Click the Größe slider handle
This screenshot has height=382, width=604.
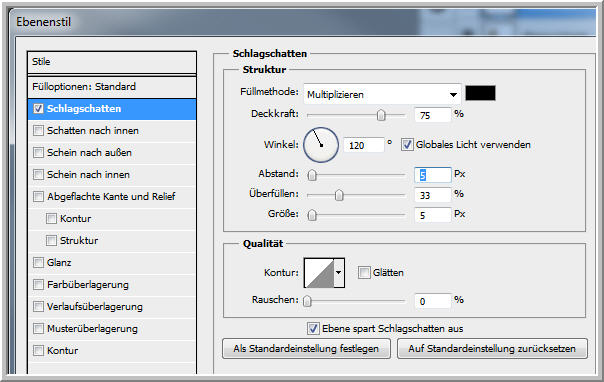point(312,215)
